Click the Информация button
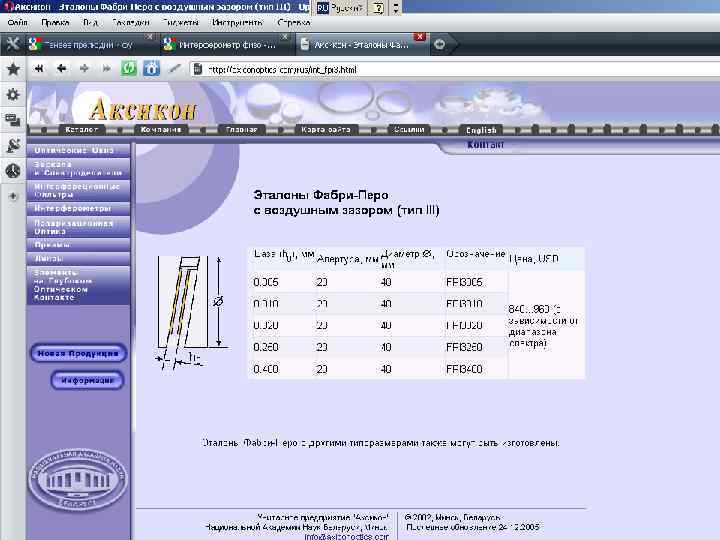 87,381
